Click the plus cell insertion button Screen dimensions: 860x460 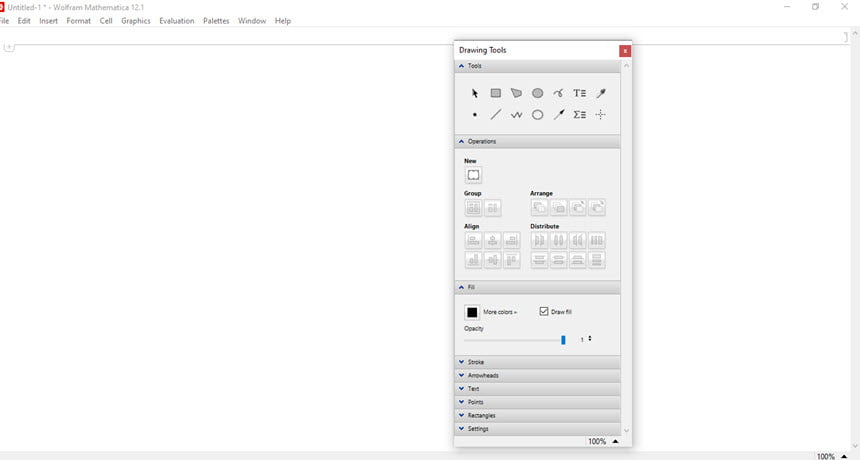point(9,47)
